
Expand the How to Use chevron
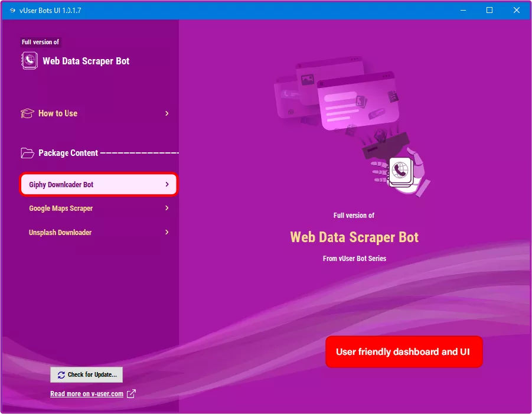coord(167,113)
